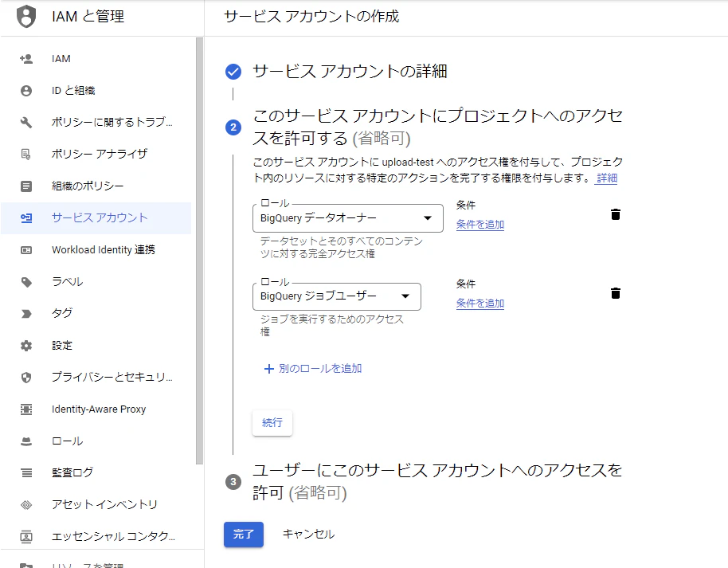Click the IAM と管理 shield icon

(26, 16)
